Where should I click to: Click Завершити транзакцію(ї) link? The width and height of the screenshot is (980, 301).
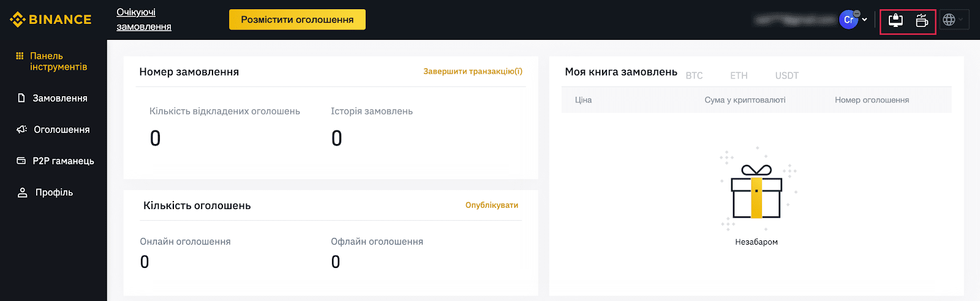[473, 71]
